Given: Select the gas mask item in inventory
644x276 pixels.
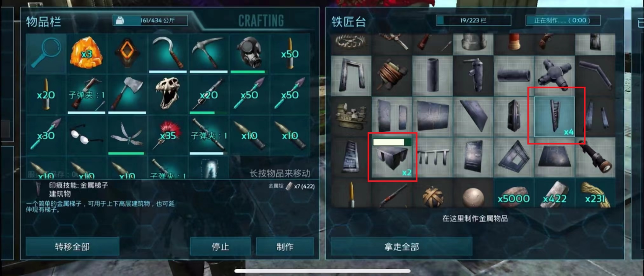Looking at the screenshot, I should [249, 54].
